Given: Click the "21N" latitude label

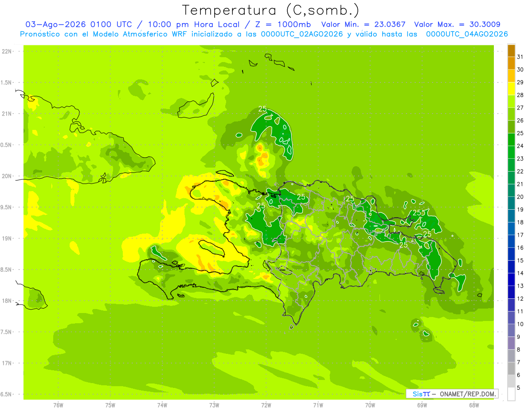Looking at the screenshot, I should pyautogui.click(x=7, y=114).
